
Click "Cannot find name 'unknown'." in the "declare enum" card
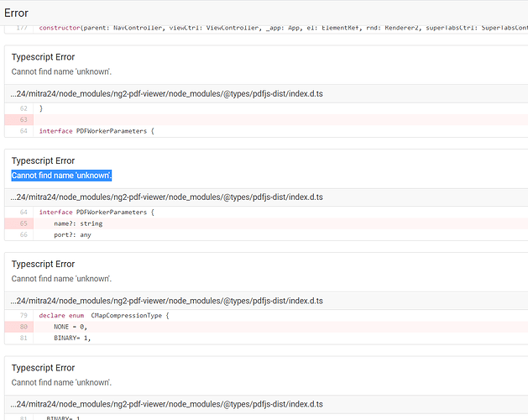[61, 279]
